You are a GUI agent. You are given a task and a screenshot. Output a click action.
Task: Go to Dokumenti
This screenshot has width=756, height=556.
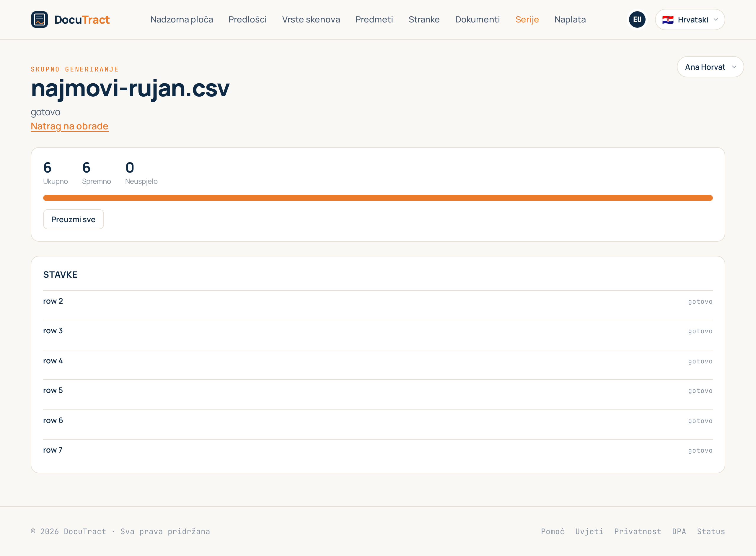pyautogui.click(x=478, y=19)
